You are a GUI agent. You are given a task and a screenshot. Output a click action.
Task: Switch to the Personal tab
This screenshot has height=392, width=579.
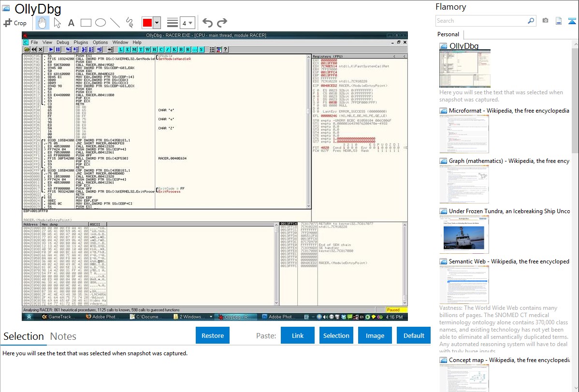[x=448, y=34]
